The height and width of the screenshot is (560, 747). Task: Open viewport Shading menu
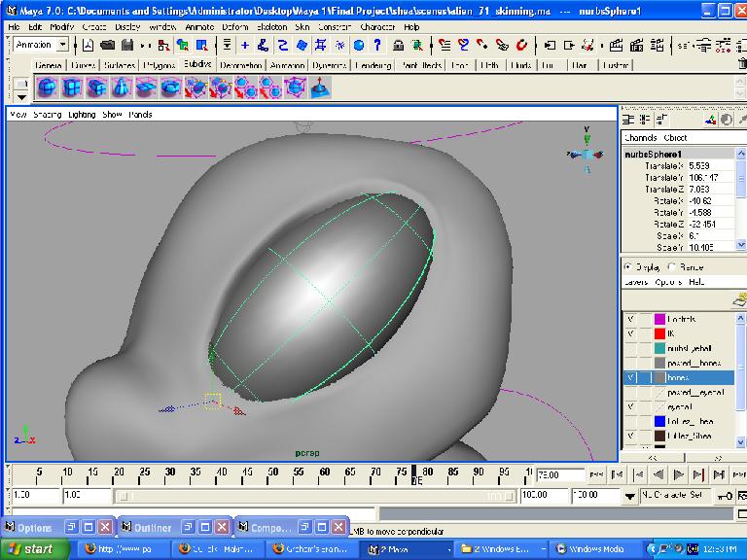47,115
